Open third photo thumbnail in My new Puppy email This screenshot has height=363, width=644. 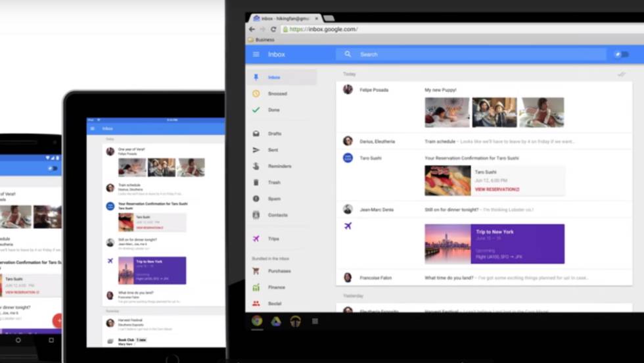(x=541, y=112)
